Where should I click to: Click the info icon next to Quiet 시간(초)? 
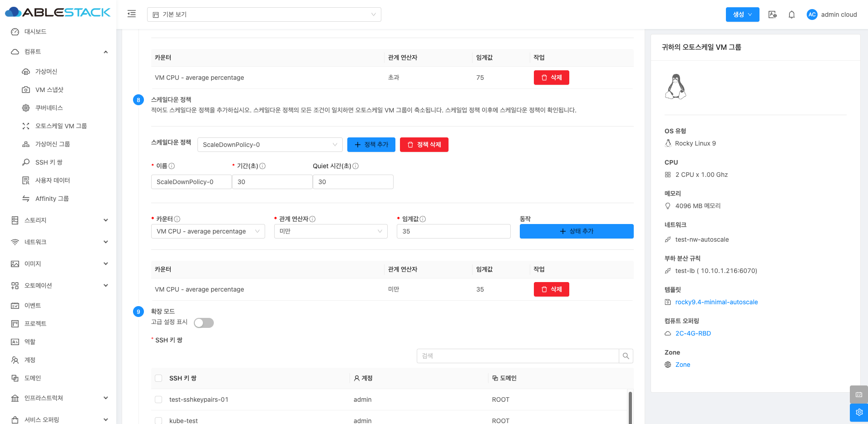point(355,166)
